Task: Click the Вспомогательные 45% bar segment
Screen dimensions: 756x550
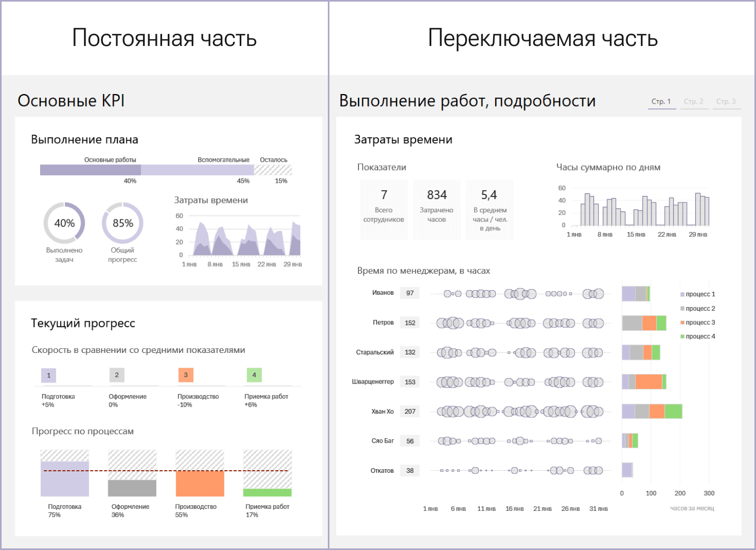Action: point(197,170)
